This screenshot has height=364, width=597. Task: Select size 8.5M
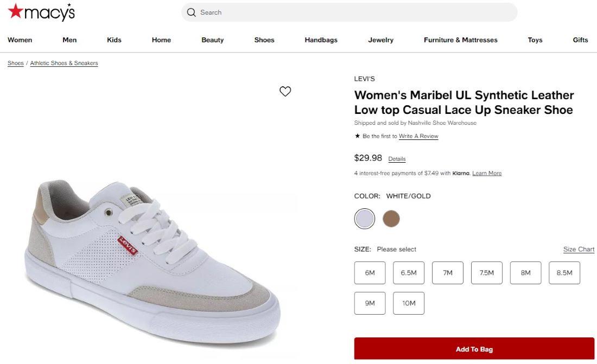[564, 273]
